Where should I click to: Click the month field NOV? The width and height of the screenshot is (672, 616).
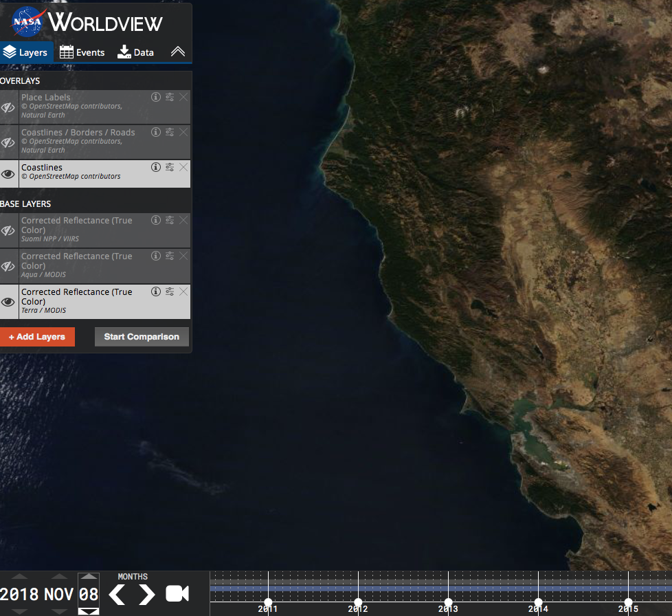pos(59,595)
